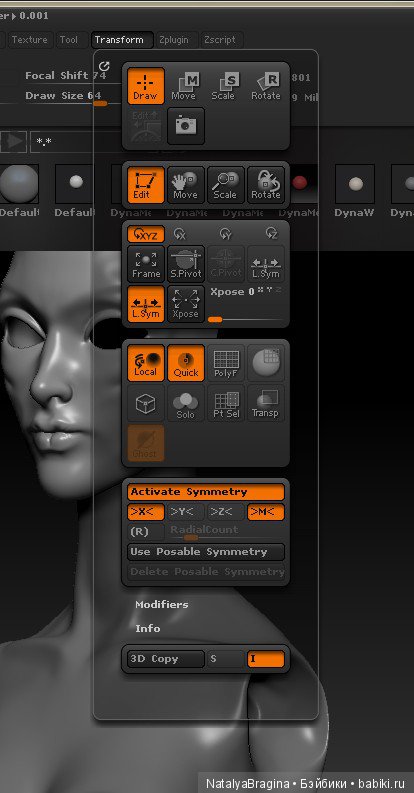Viewport: 414px width, 793px height.
Task: Click the Xpose explode icon
Action: pyautogui.click(x=186, y=303)
